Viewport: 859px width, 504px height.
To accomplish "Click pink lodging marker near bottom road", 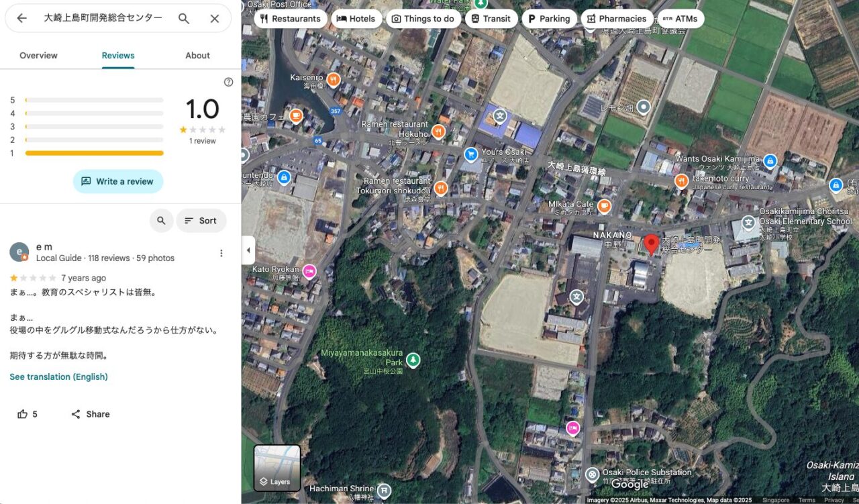I will pyautogui.click(x=572, y=428).
